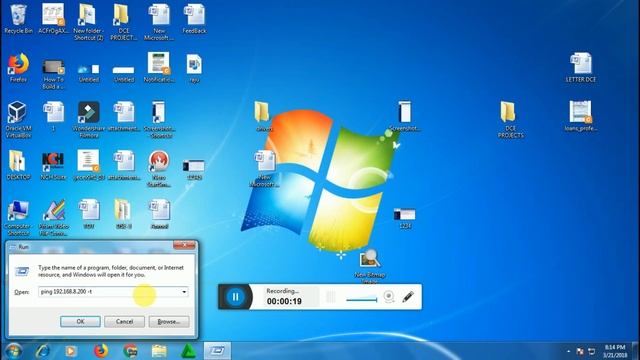Viewport: 640px width, 360px height.
Task: Select the FeedBack document icon
Action: (x=194, y=19)
